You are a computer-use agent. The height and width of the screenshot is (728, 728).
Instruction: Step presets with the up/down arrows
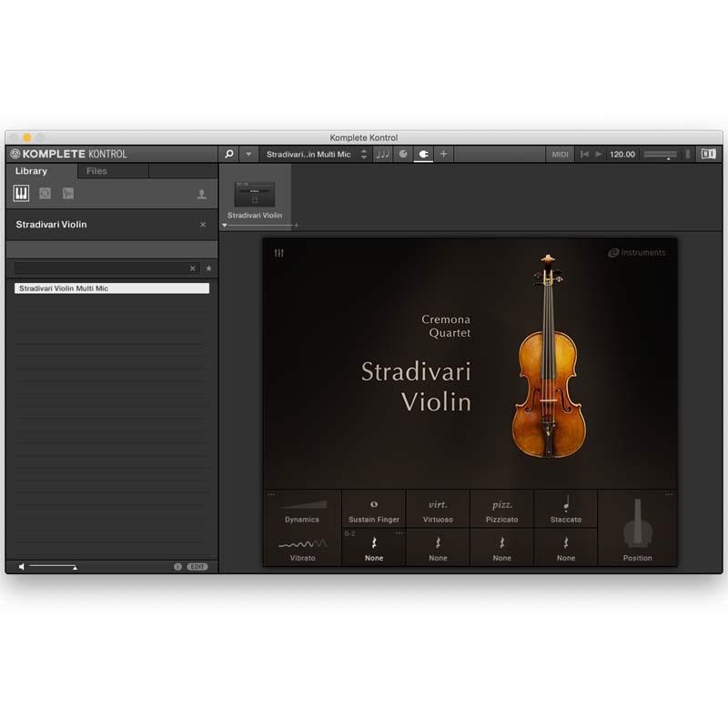[364, 154]
